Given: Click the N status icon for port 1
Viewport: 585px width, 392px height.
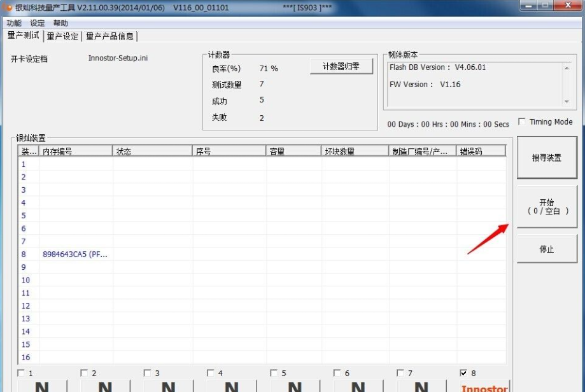Looking at the screenshot, I should (x=42, y=386).
